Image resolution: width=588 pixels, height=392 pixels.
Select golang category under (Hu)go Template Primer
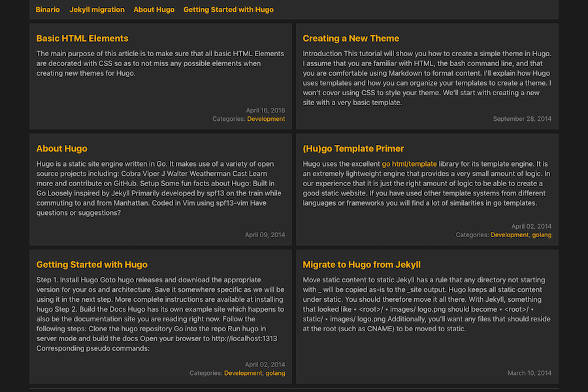pos(542,235)
